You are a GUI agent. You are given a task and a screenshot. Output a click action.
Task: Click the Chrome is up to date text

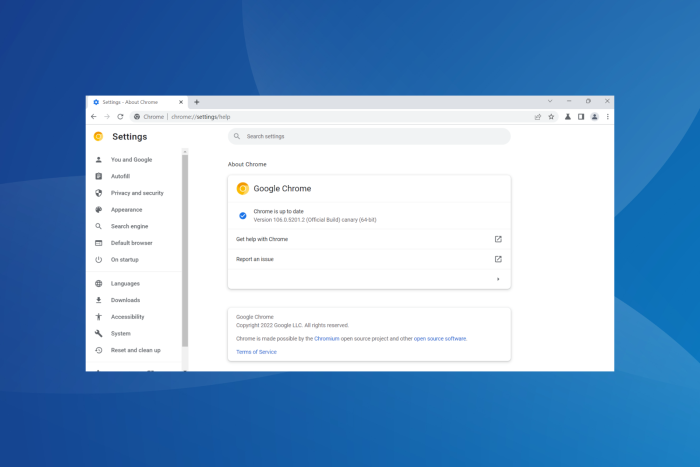(279, 211)
